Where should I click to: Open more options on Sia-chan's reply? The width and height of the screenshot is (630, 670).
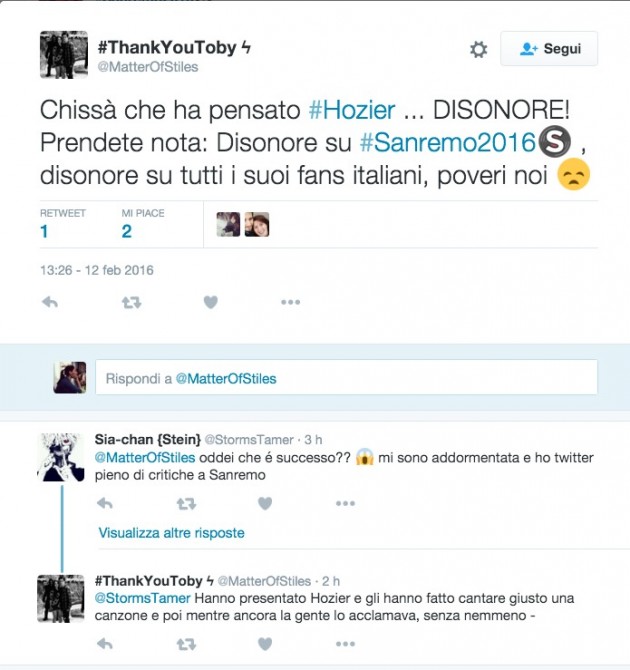point(345,503)
